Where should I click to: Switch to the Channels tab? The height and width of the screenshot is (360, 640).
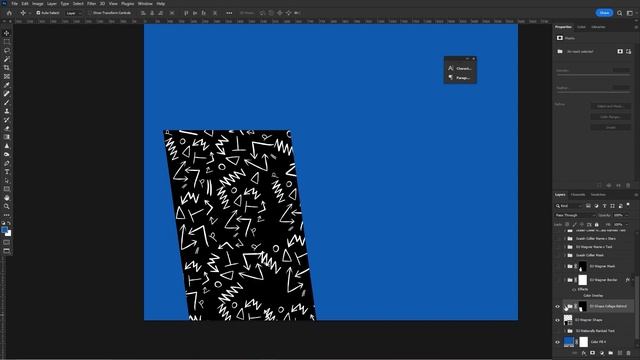[x=578, y=195]
